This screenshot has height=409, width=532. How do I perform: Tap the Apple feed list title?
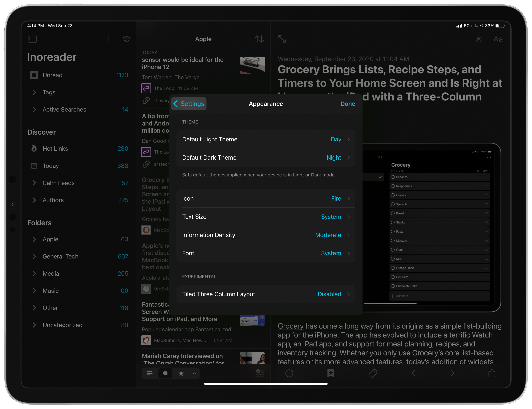point(203,39)
